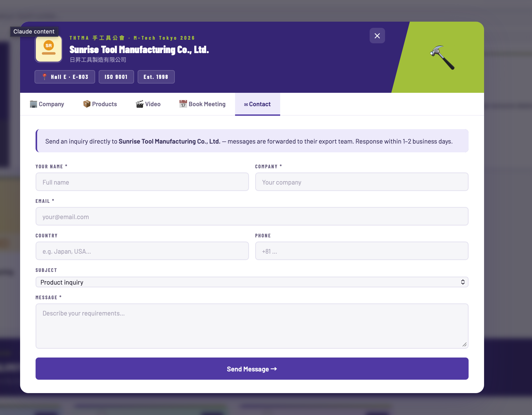The image size is (532, 415).
Task: Click the hammer emoji in the green banner
Action: click(442, 57)
